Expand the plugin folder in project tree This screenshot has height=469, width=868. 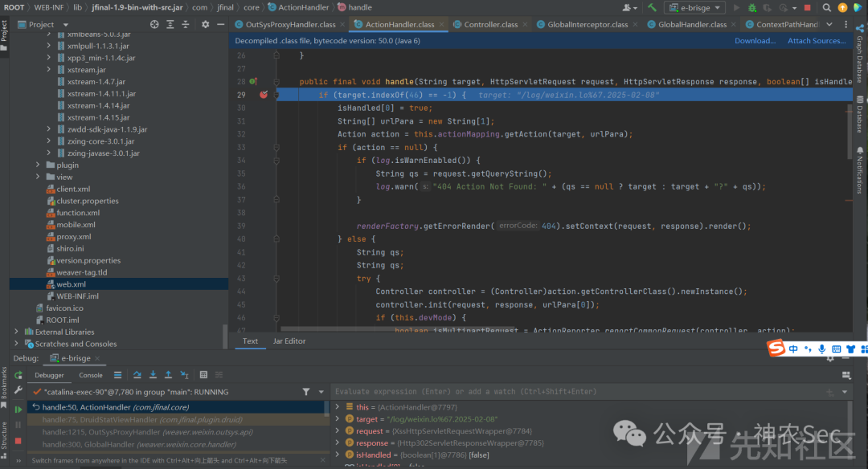pos(38,165)
